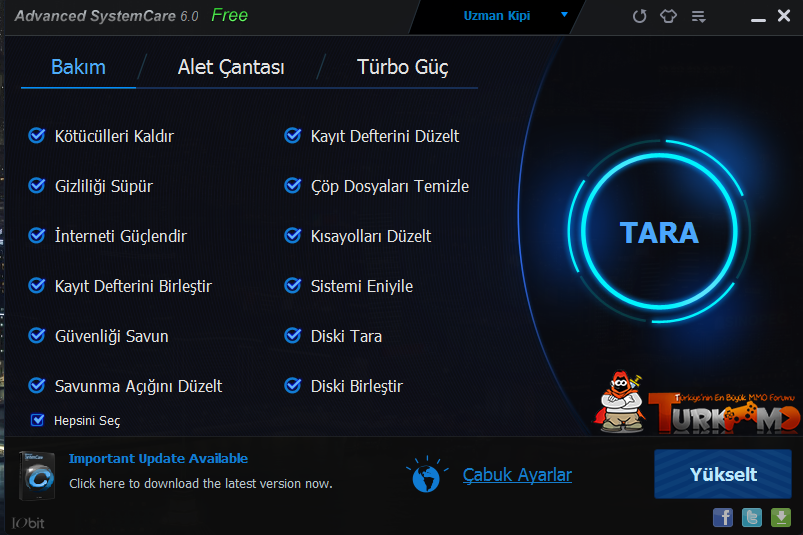
Task: Toggle Çöp Dosyaları Temizle checkmark
Action: [293, 186]
